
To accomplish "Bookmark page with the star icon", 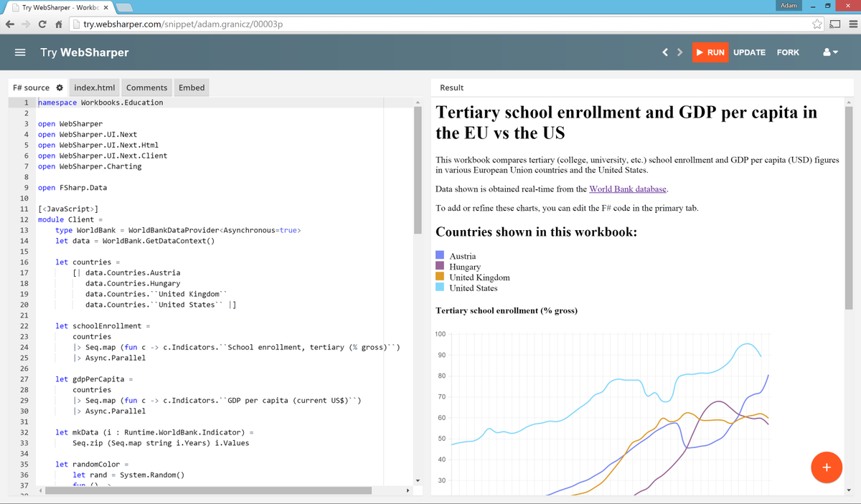I will click(817, 24).
